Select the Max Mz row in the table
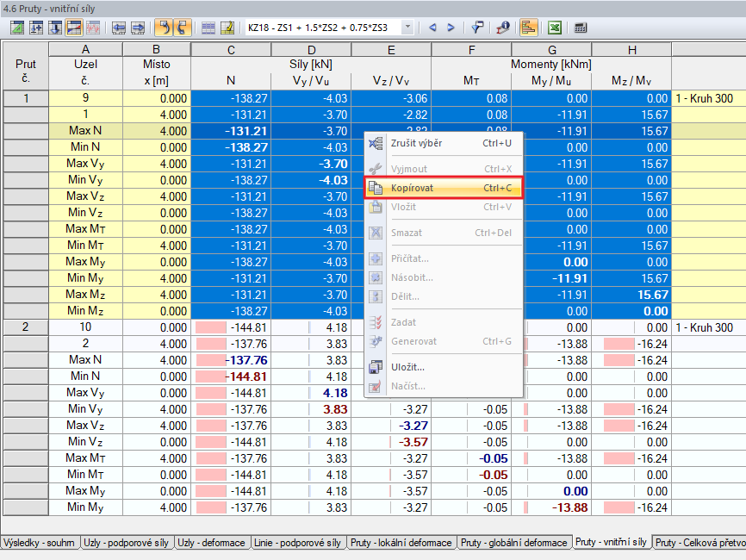Viewport: 746px width, 560px height. [86, 293]
